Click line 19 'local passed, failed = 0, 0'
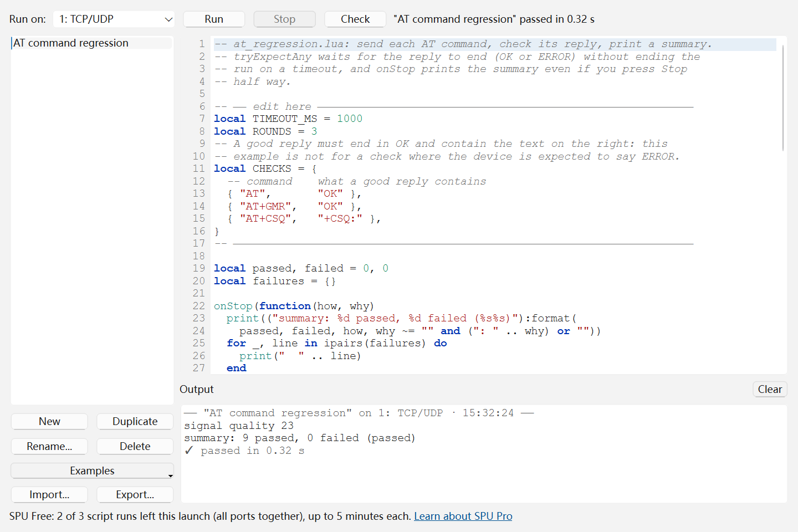Screen dimensions: 798x532 click(x=301, y=268)
